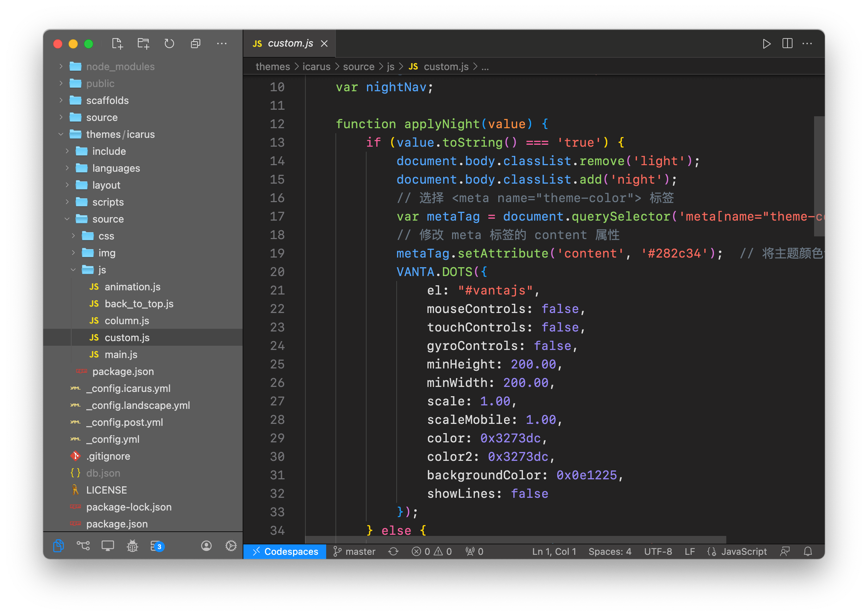868x616 pixels.
Task: Run the custom.js file
Action: tap(767, 44)
